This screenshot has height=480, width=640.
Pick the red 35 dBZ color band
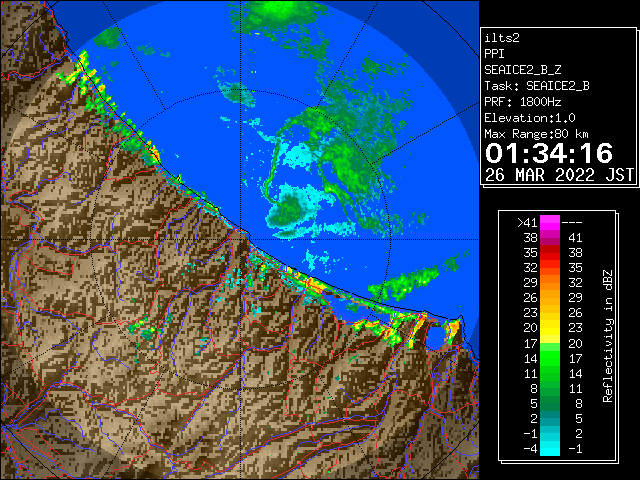coord(550,253)
